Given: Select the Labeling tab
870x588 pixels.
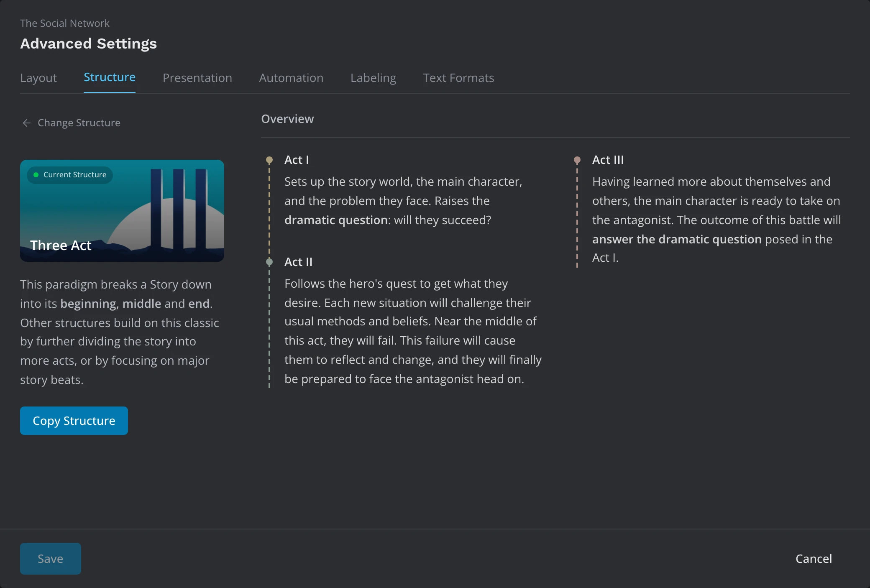Looking at the screenshot, I should click(x=373, y=78).
